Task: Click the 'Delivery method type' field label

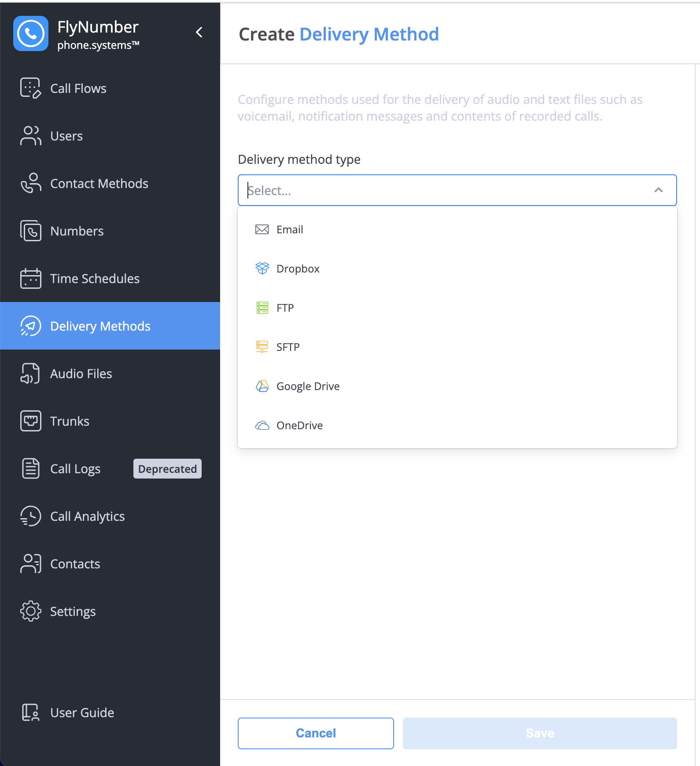Action: click(299, 159)
